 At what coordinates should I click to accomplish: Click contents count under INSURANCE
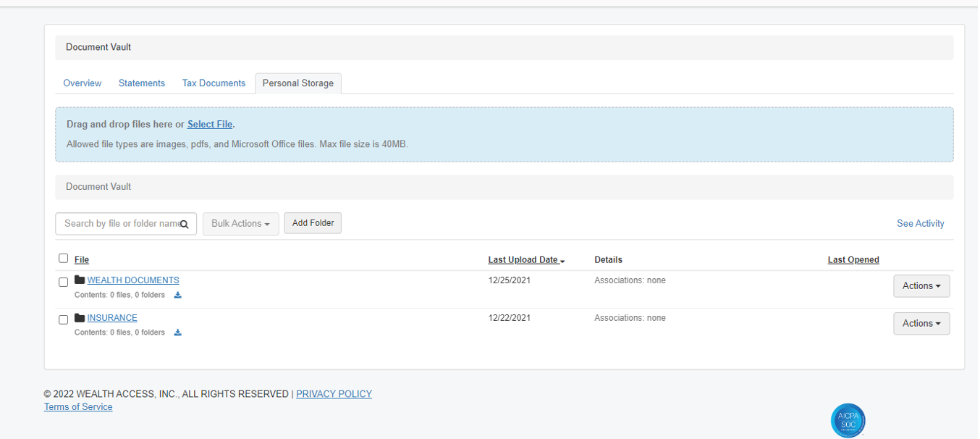tap(119, 333)
